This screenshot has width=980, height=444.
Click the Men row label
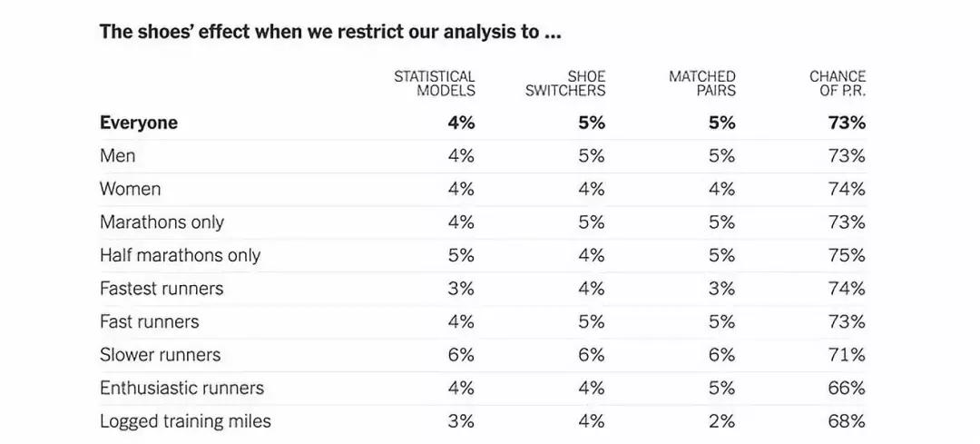point(118,156)
